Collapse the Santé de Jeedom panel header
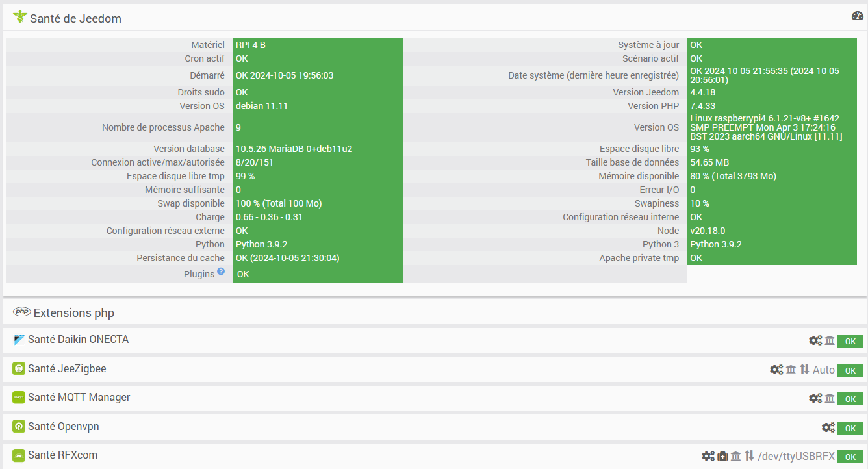 click(435, 18)
